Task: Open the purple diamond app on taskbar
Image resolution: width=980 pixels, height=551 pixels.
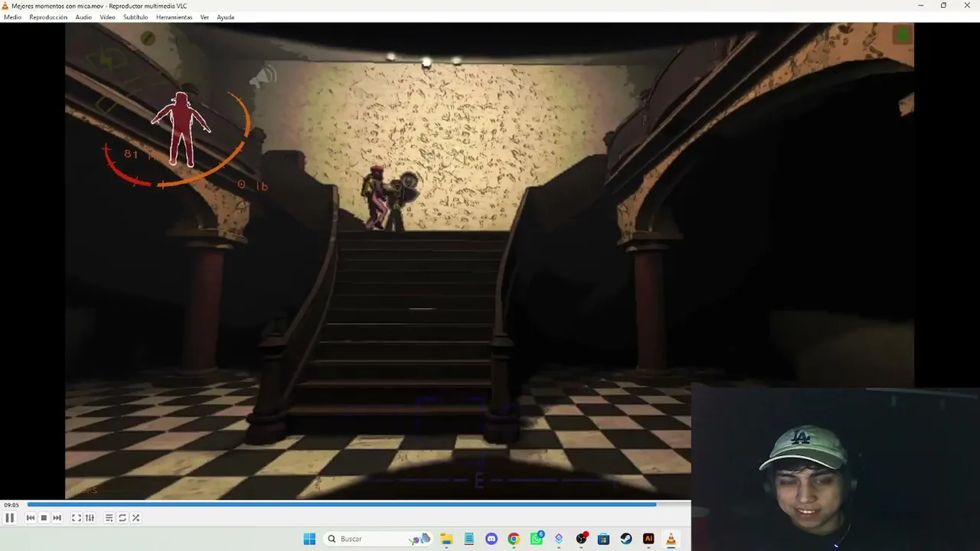Action: pos(559,539)
